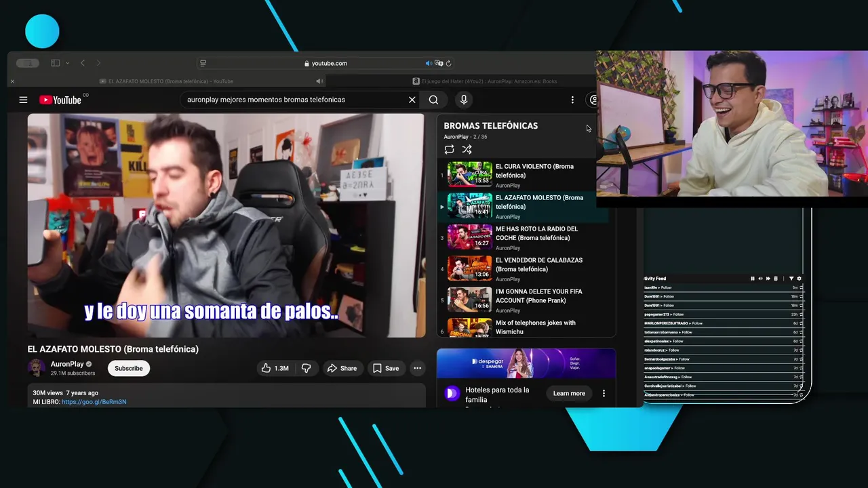
Task: Replay Bernardoolgazaba follow alert
Action: pyautogui.click(x=801, y=359)
